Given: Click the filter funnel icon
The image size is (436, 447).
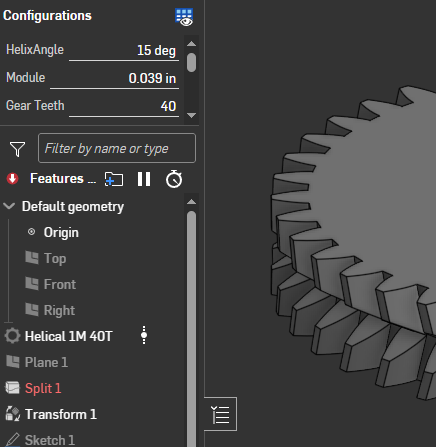Looking at the screenshot, I should [17, 149].
